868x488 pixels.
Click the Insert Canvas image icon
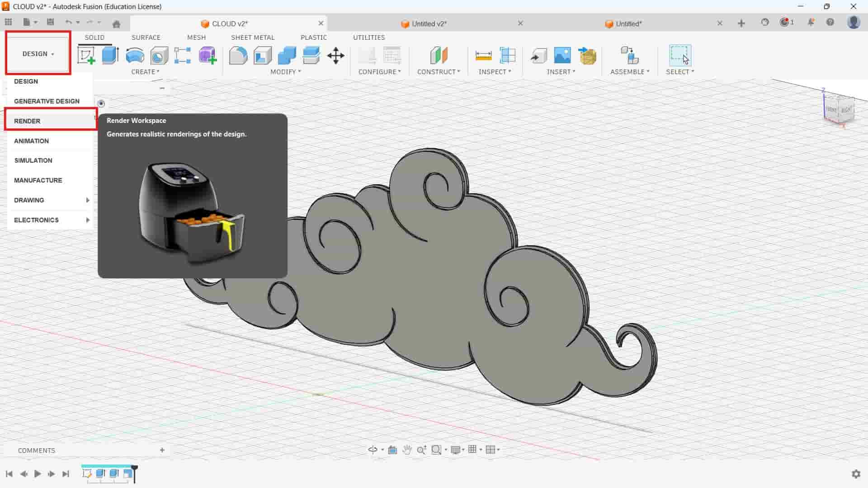(x=562, y=56)
